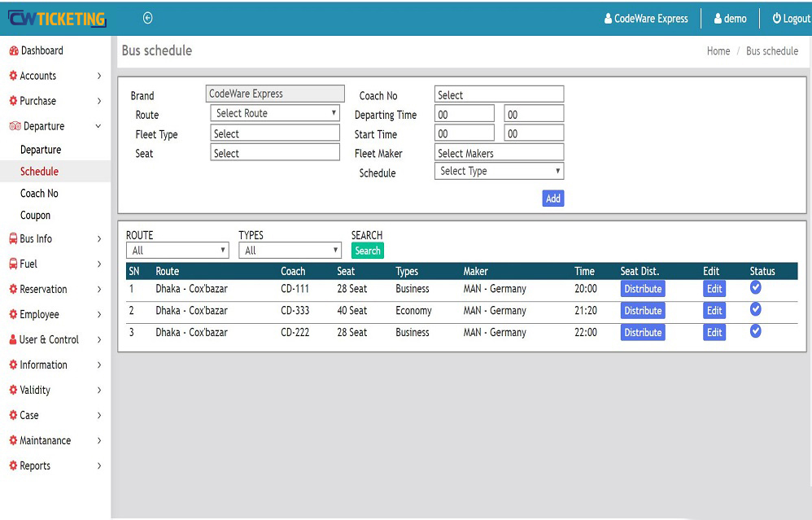The image size is (812, 520).
Task: Toggle status for the CD-333 schedule
Action: 755,309
